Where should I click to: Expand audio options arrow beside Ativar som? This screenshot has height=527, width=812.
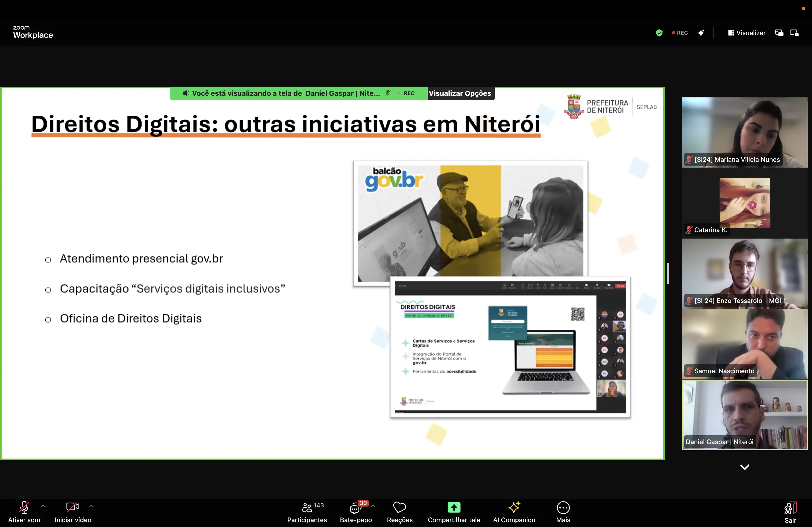click(x=43, y=507)
